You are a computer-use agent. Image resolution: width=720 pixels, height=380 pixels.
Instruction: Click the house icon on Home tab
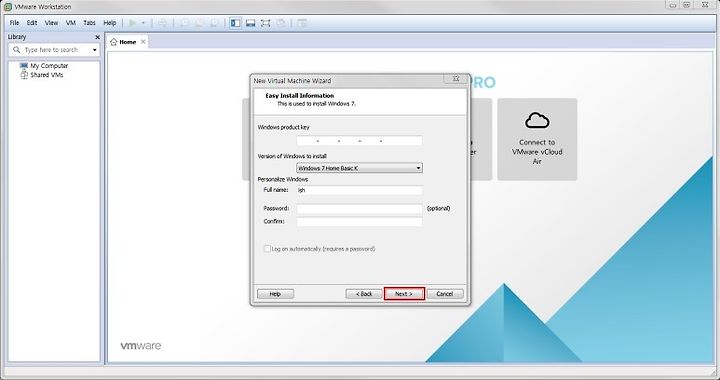[114, 42]
